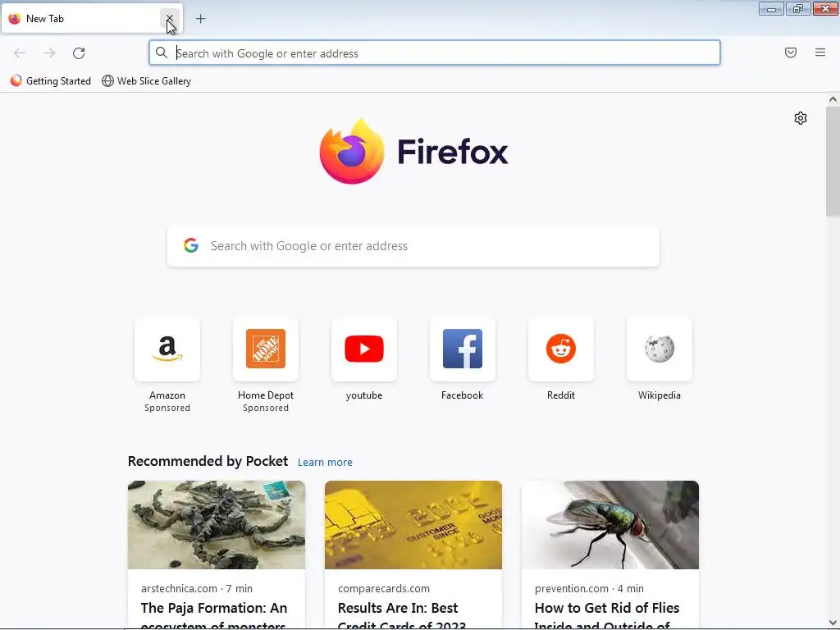
Task: Click the Recommended by Pocket heading
Action: coord(208,461)
